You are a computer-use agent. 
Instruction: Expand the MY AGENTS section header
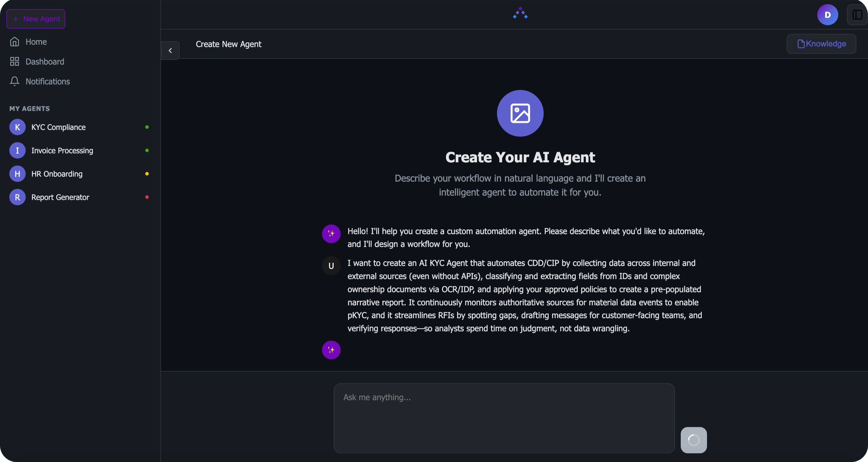click(29, 108)
